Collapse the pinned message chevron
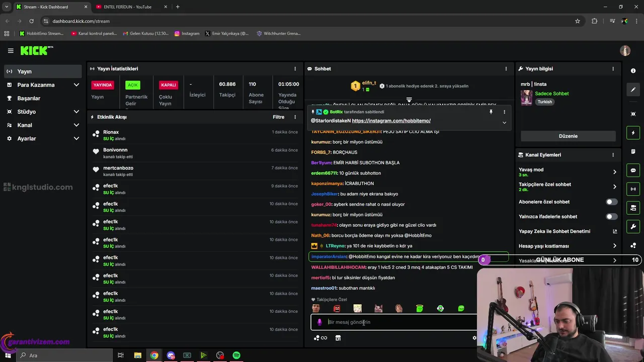Screen dimensions: 644x362 coord(504,123)
